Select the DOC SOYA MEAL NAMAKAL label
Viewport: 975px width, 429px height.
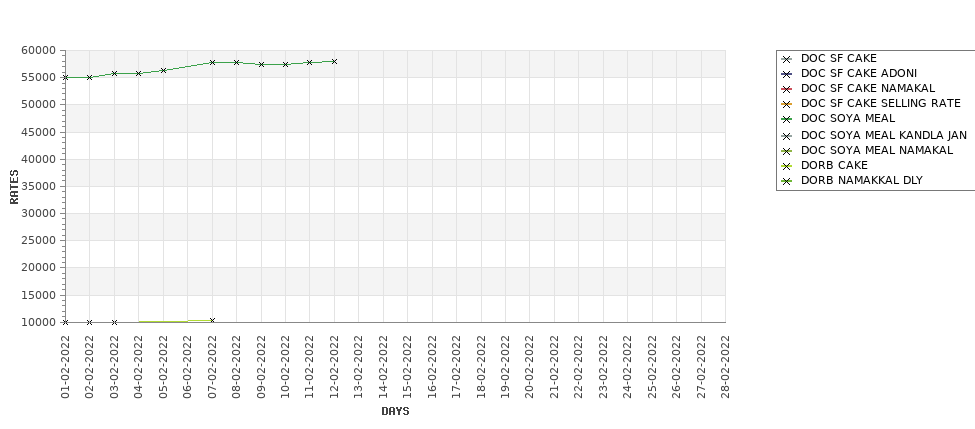877,150
